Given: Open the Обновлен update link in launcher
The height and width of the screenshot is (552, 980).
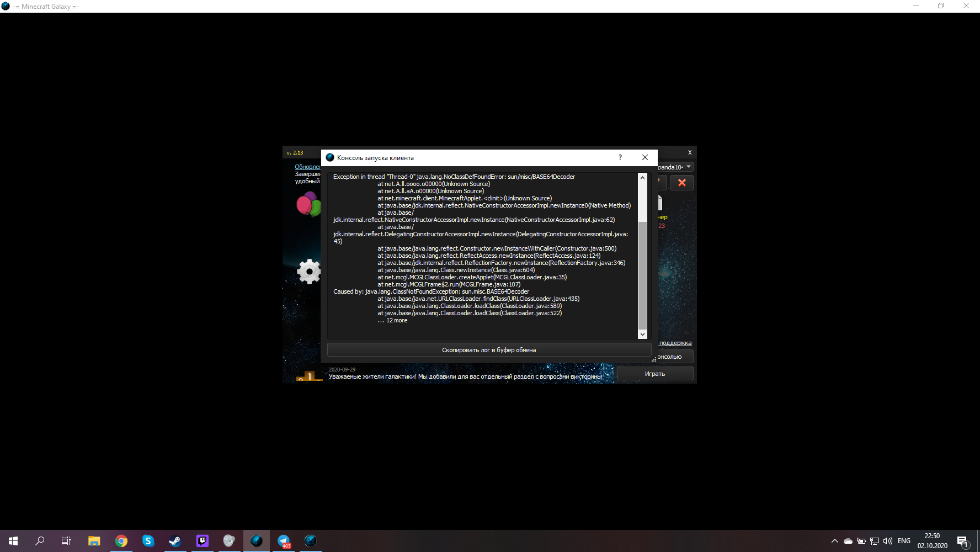Looking at the screenshot, I should tap(307, 167).
